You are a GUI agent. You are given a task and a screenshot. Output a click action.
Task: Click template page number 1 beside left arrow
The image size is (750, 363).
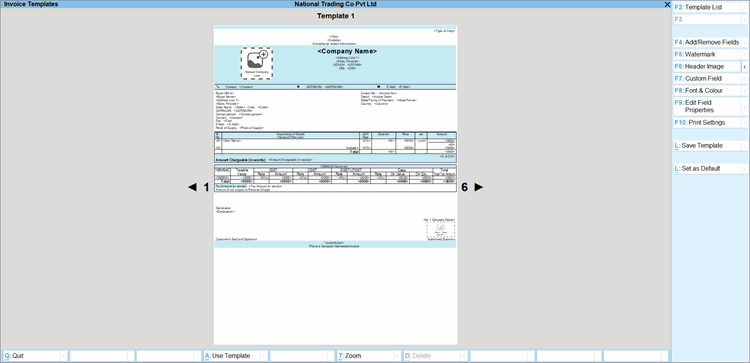[207, 187]
